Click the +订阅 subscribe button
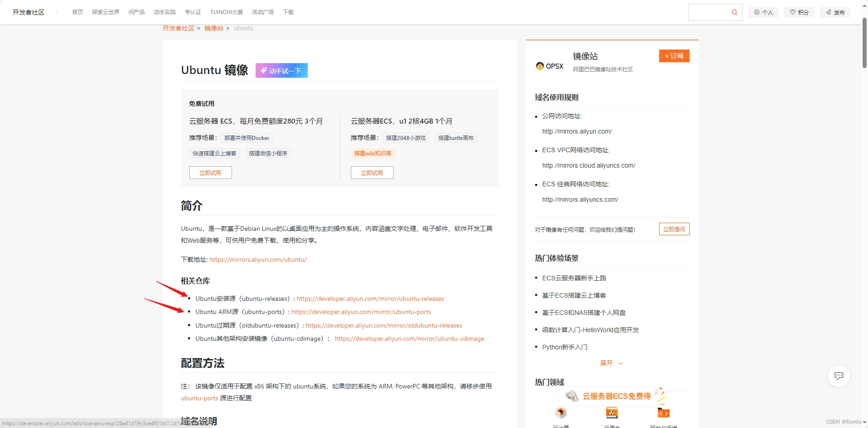 coord(674,55)
